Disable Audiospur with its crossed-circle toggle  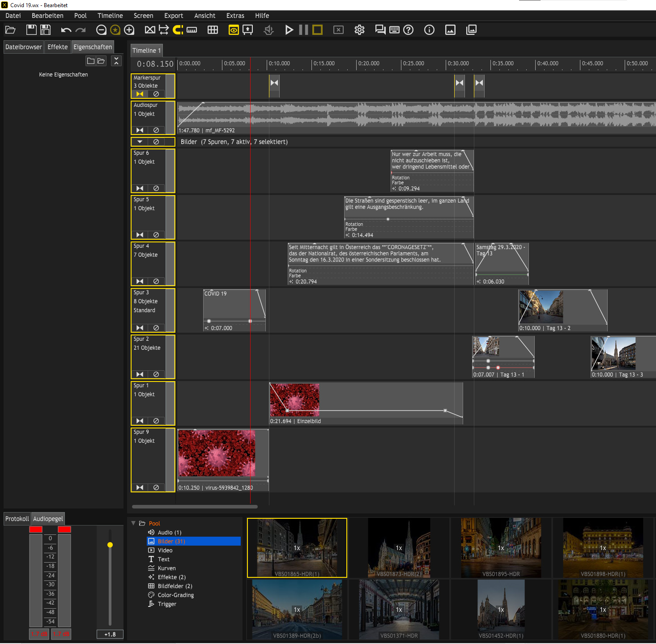(156, 130)
